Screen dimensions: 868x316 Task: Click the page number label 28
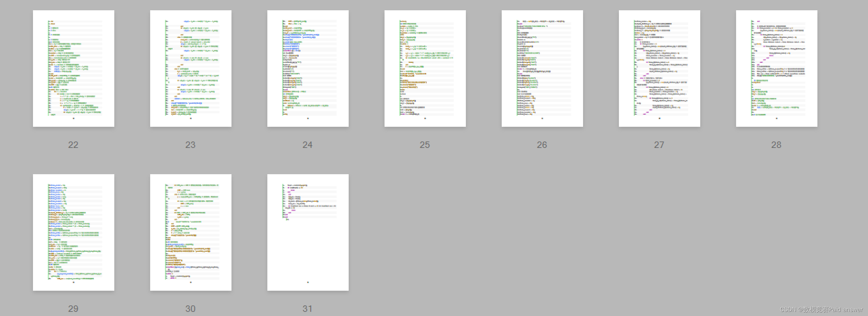(x=776, y=145)
